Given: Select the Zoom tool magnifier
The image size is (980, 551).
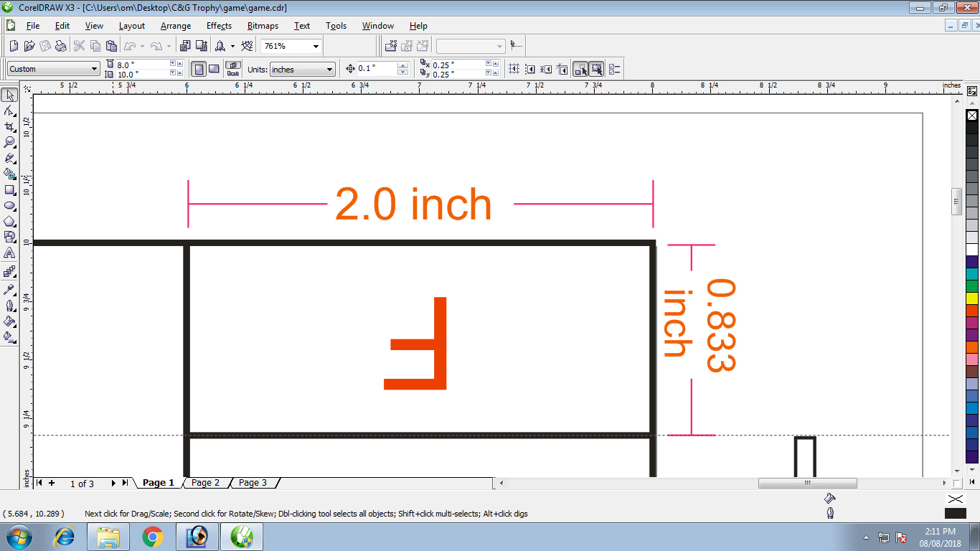Looking at the screenshot, I should click(x=9, y=143).
